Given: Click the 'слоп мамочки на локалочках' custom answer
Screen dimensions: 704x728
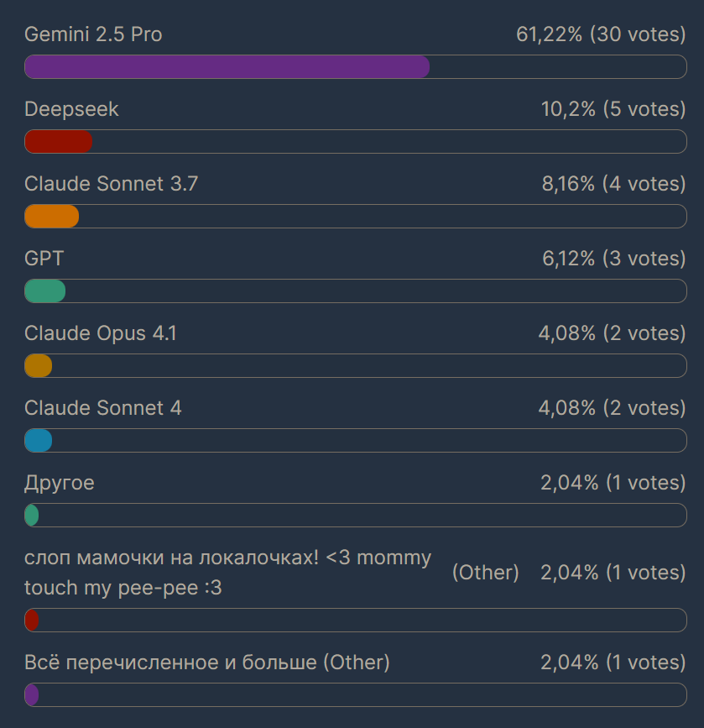Looking at the screenshot, I should [228, 573].
